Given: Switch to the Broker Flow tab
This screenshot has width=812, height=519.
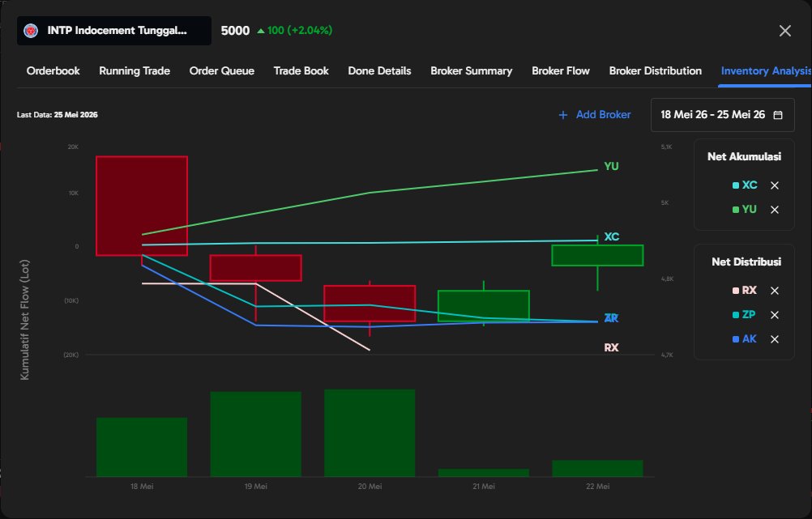Looking at the screenshot, I should [561, 71].
